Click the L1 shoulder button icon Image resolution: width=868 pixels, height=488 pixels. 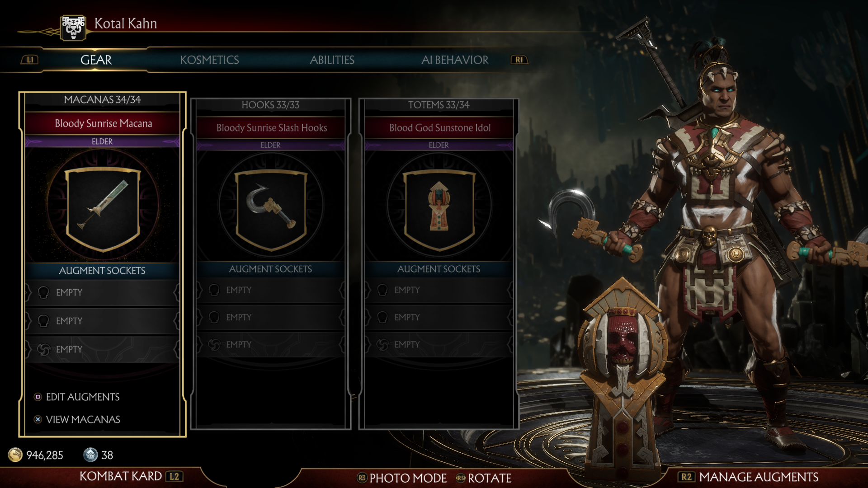click(x=30, y=60)
